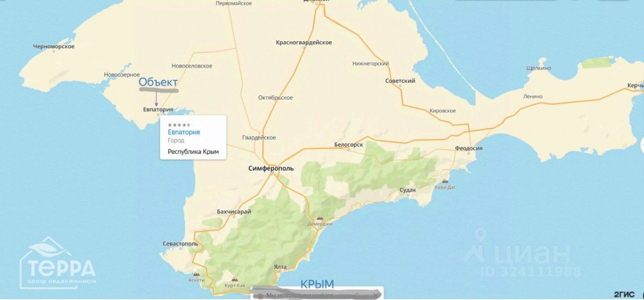The image size is (644, 300).
Task: Click the Нижнегорский label
Action: click(x=370, y=63)
